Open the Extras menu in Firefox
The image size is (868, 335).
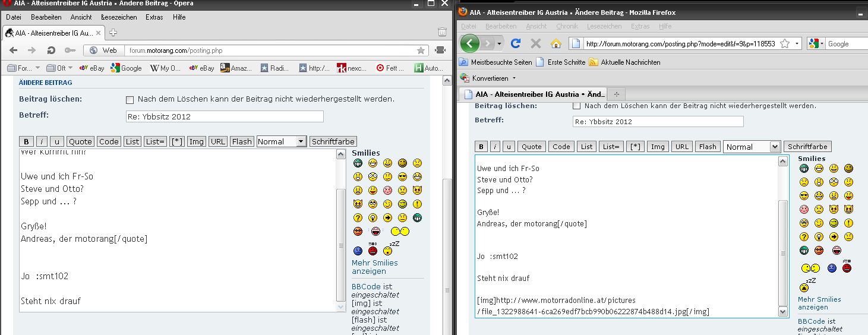(640, 26)
